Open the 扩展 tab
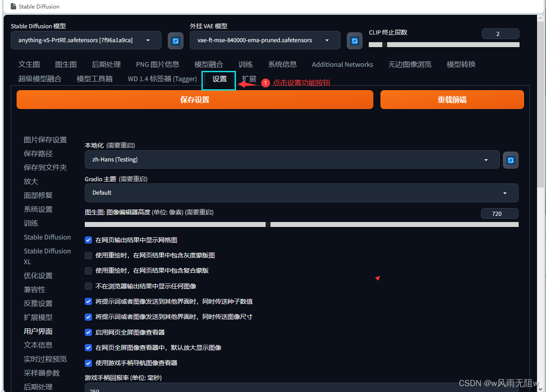Viewport: 546px width, 392px height. (x=249, y=78)
